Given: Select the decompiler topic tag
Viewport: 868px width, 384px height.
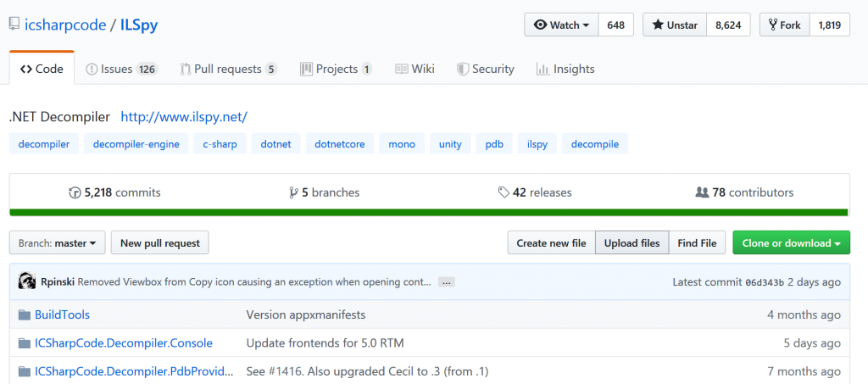Looking at the screenshot, I should pyautogui.click(x=44, y=144).
